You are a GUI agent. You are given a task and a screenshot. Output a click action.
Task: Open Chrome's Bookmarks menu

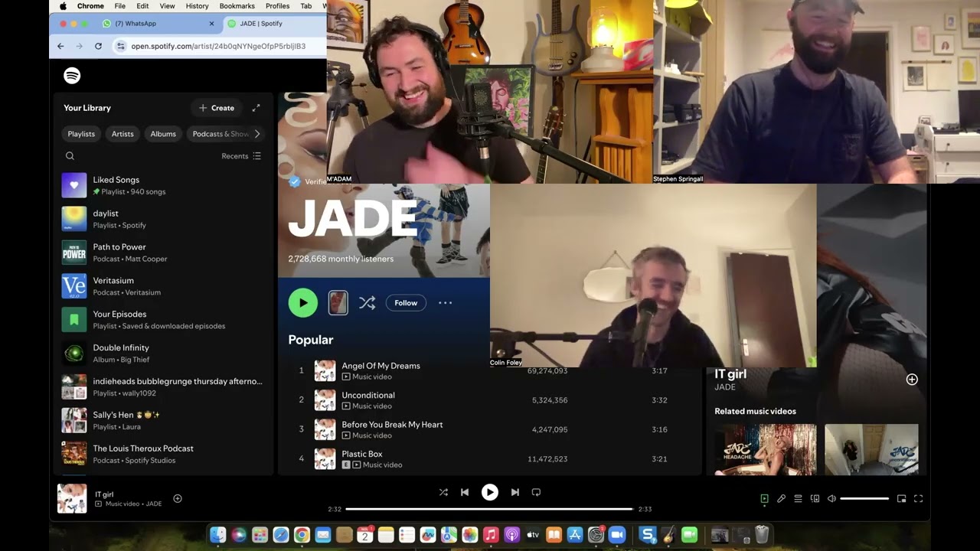(237, 6)
